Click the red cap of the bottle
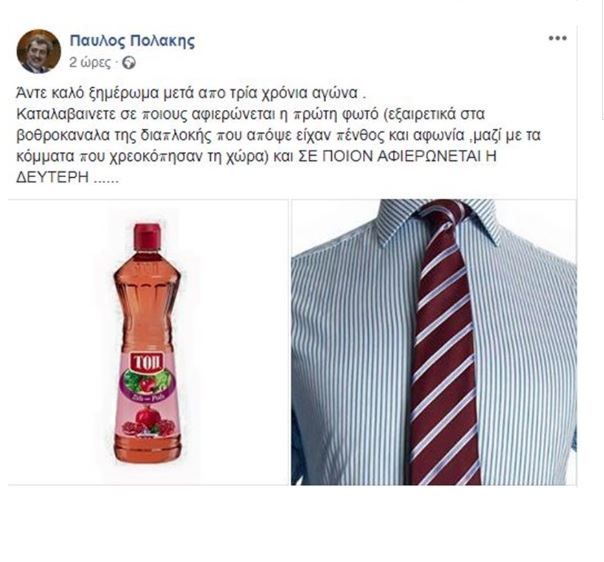Image resolution: width=604 pixels, height=562 pixels. point(147,235)
